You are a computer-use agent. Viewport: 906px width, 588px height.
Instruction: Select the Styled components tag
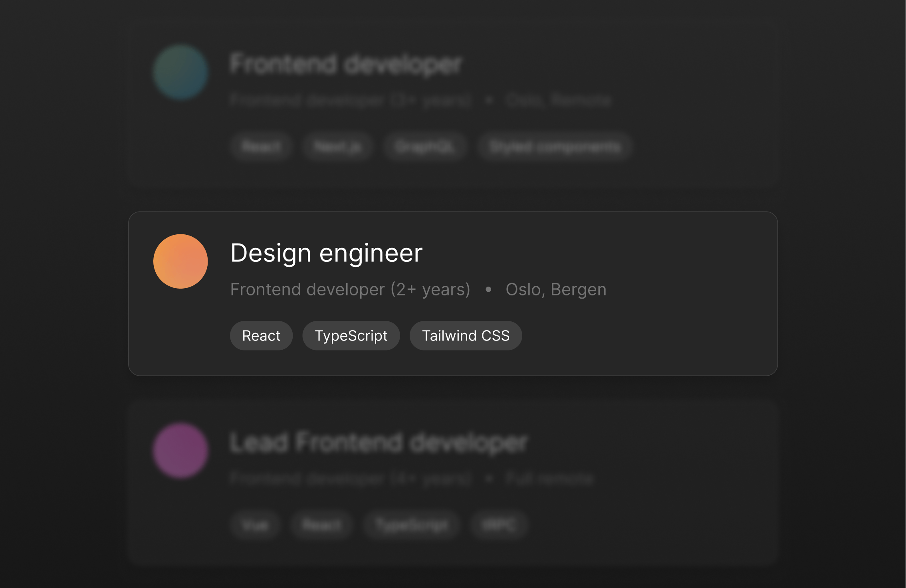pyautogui.click(x=555, y=147)
